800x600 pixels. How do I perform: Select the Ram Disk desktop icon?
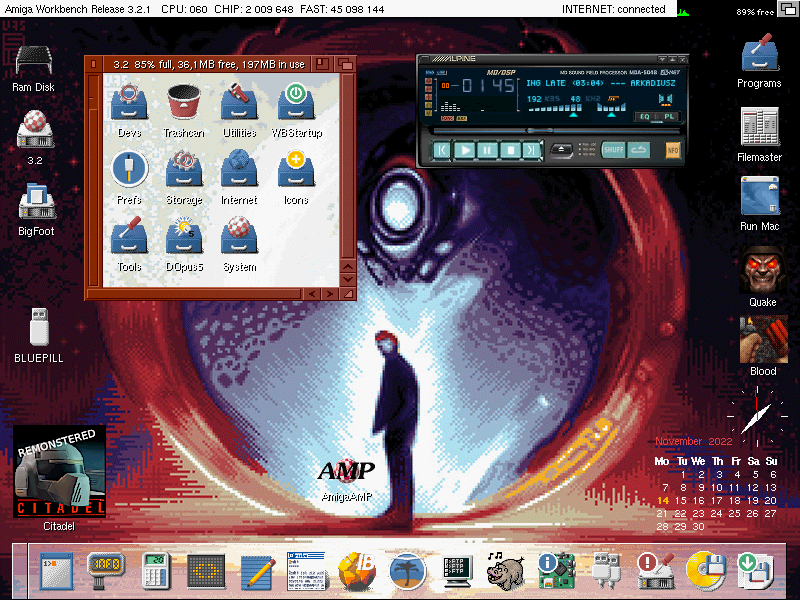[x=34, y=61]
